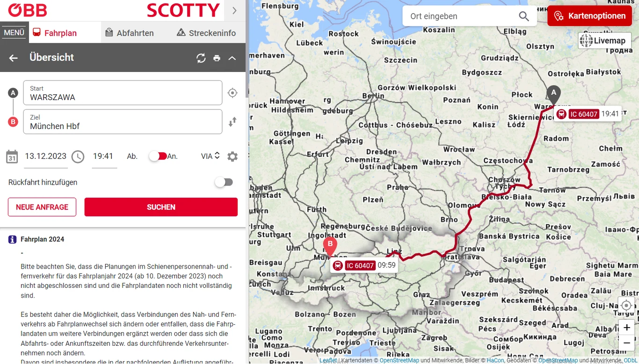Edit the Start field WARSZAWA
The image size is (639, 364).
(x=123, y=93)
